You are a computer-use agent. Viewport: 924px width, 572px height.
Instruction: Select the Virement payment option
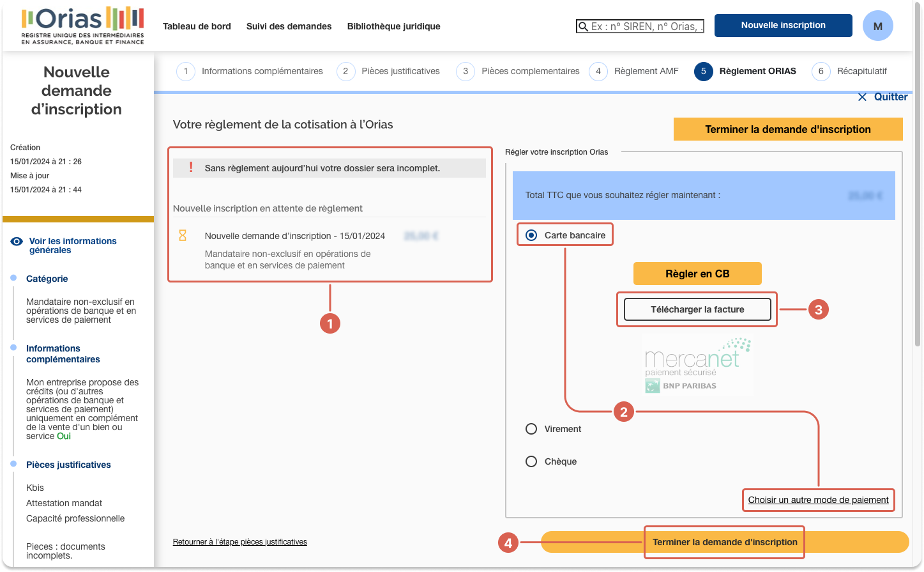tap(531, 429)
